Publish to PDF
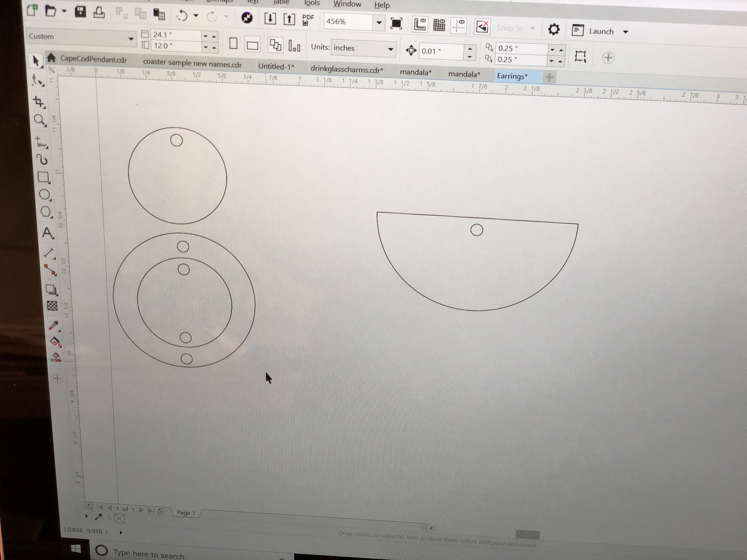The image size is (747, 560). point(308,20)
